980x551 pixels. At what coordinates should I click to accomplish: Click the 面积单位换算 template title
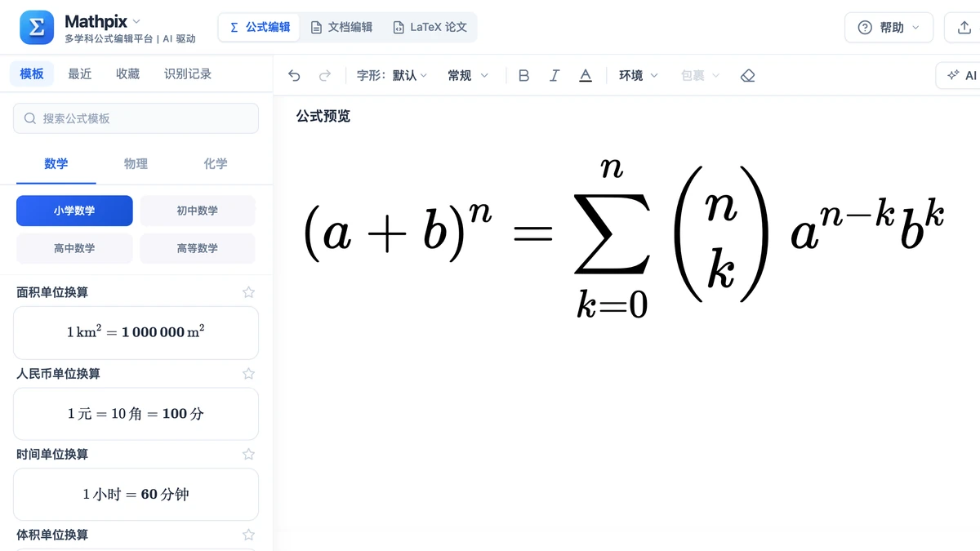[52, 292]
